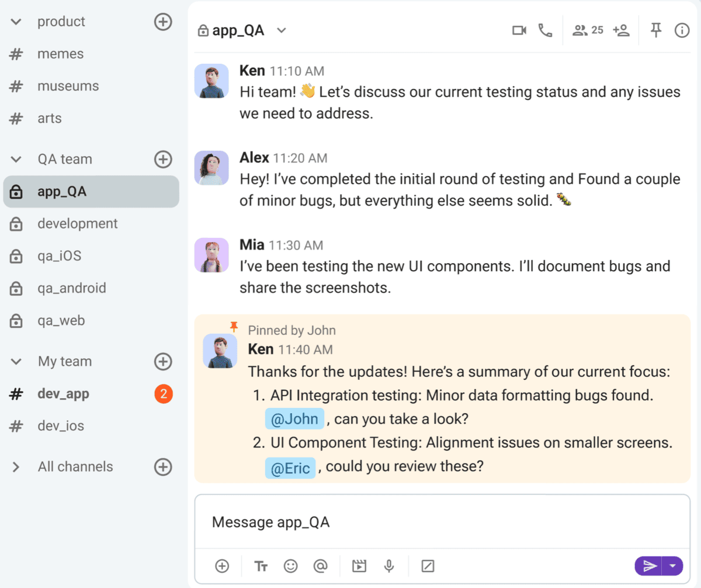This screenshot has height=588, width=701.
Task: Record a voice message with the microphone
Action: click(x=389, y=566)
